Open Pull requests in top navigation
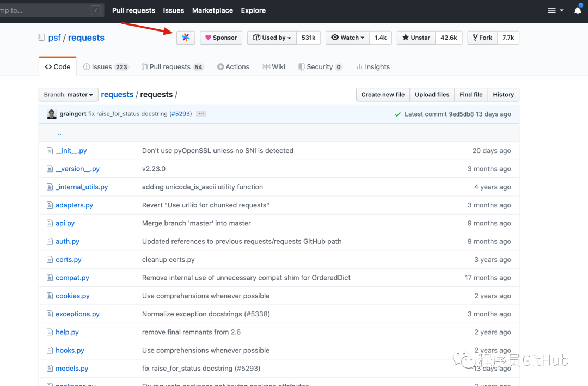 click(133, 10)
